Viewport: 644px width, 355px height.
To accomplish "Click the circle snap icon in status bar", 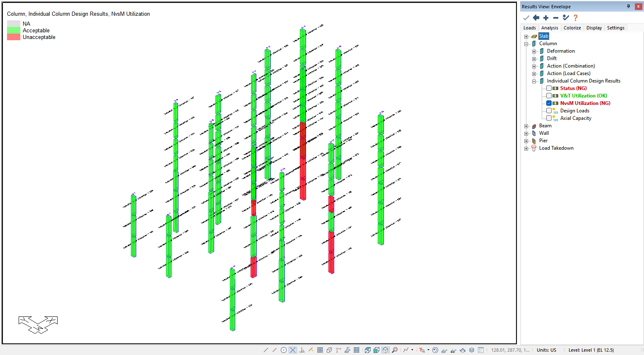I will pos(284,350).
